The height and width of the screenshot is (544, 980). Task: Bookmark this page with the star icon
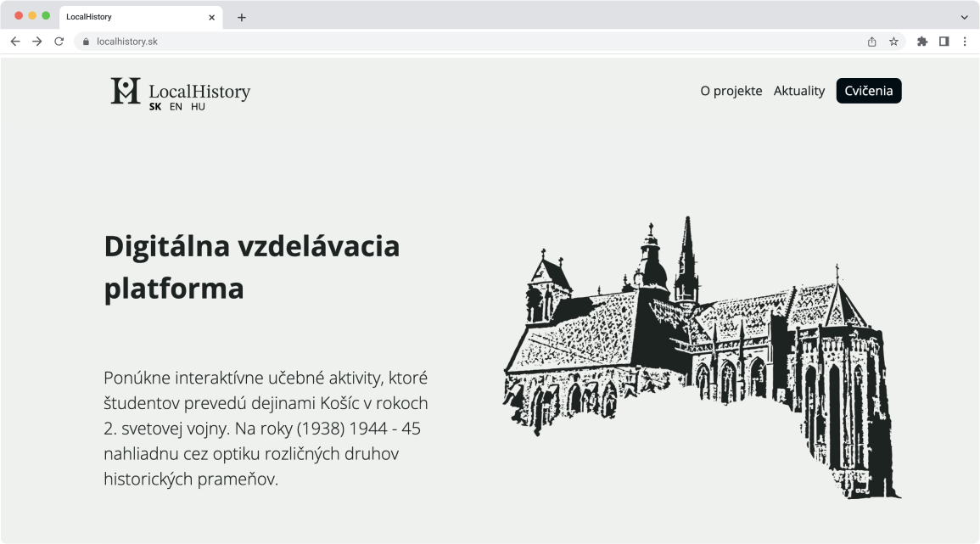coord(893,42)
